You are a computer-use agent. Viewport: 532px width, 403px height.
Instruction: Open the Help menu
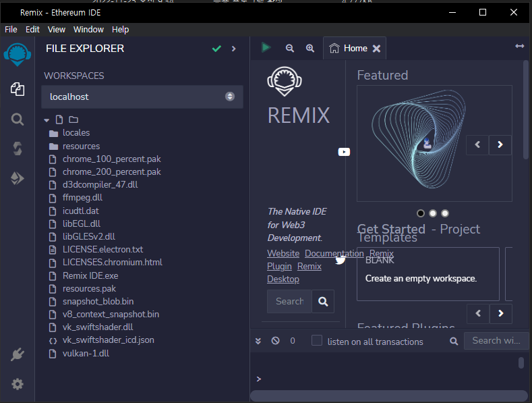click(121, 30)
